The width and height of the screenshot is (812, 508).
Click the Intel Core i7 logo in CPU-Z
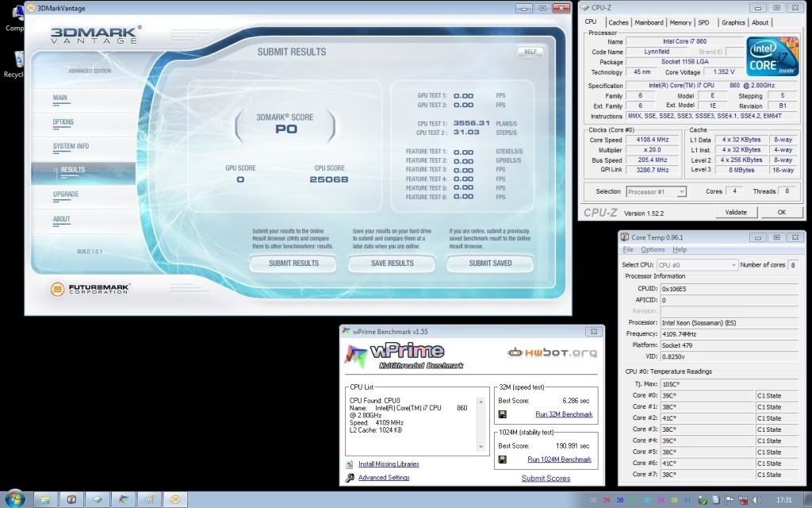772,56
